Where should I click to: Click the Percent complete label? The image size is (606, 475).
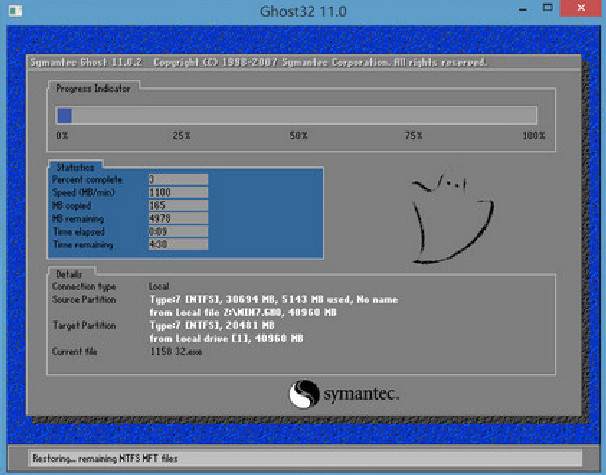tap(87, 180)
